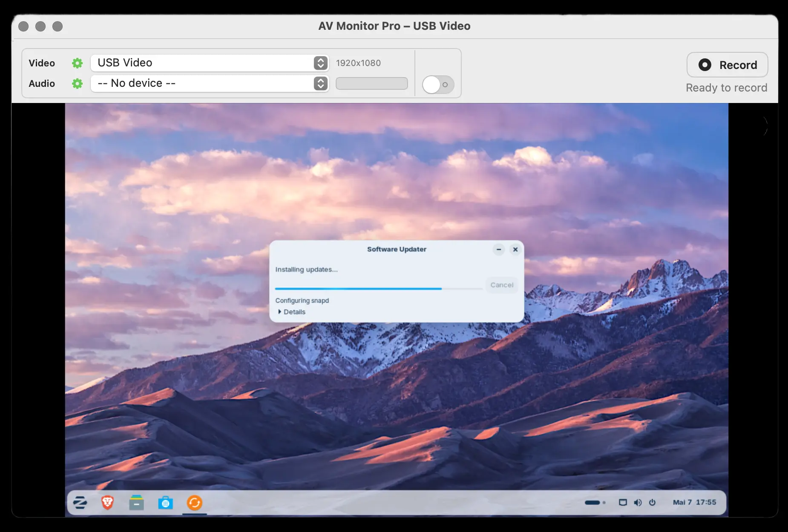
Task: Open the Zorin start menu
Action: click(80, 503)
